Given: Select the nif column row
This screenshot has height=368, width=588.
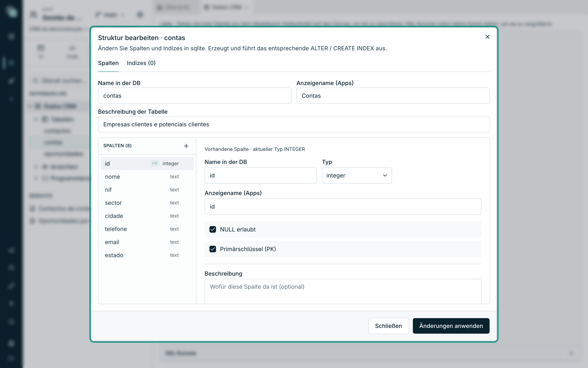Looking at the screenshot, I should 147,190.
